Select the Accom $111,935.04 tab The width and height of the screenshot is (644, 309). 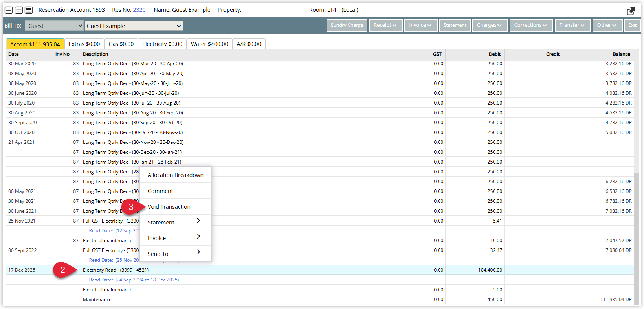coord(35,44)
